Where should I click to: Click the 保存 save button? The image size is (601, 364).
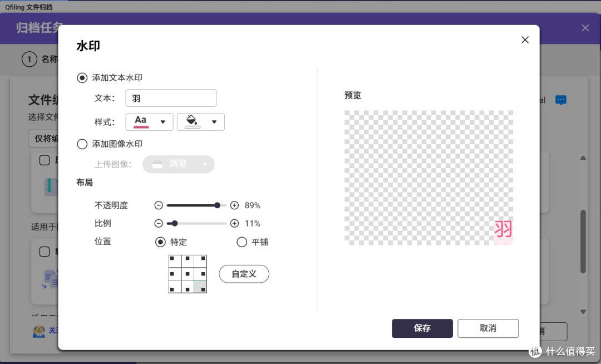pos(422,328)
